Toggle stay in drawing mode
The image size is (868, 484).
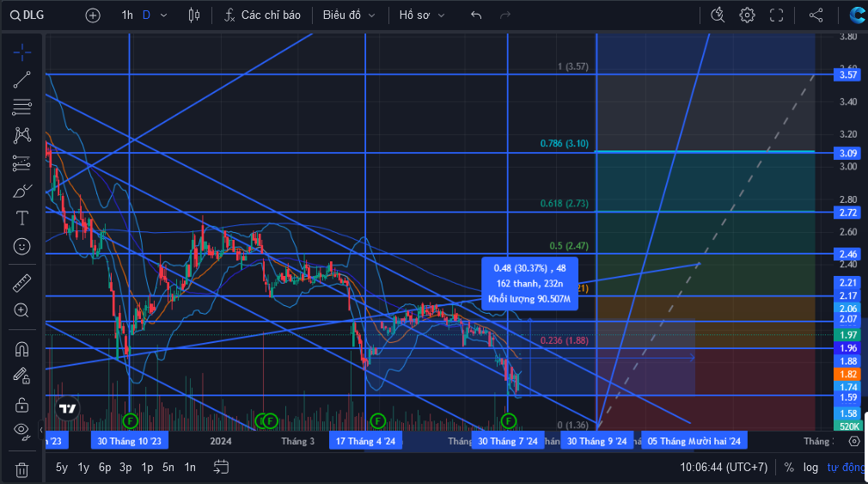point(22,377)
